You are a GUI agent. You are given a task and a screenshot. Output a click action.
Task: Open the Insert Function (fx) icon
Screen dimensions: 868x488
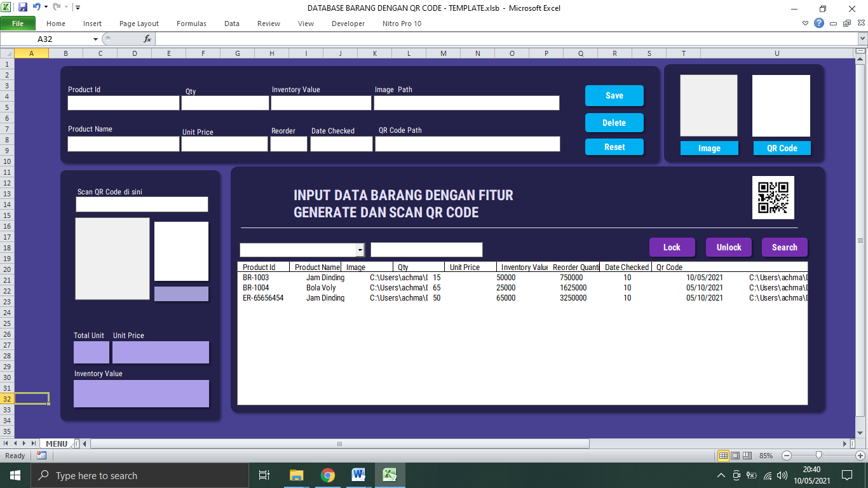point(147,38)
